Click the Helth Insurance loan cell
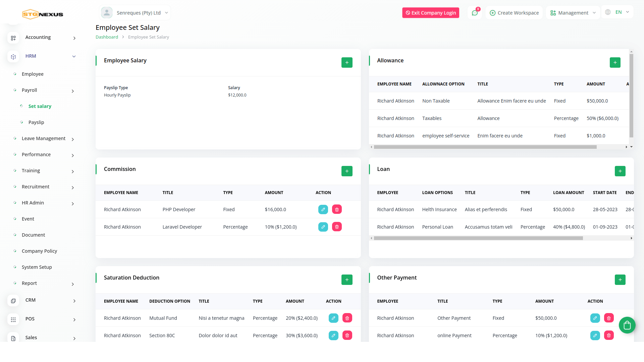 click(x=439, y=209)
